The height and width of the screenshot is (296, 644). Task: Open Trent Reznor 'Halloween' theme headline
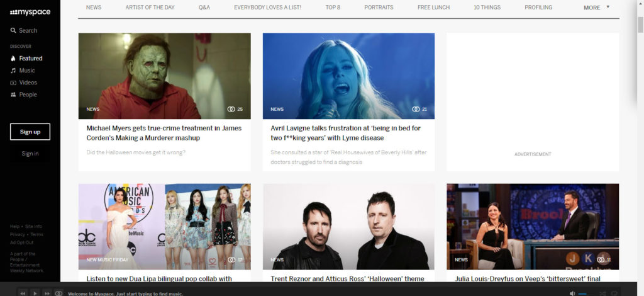[x=347, y=279]
